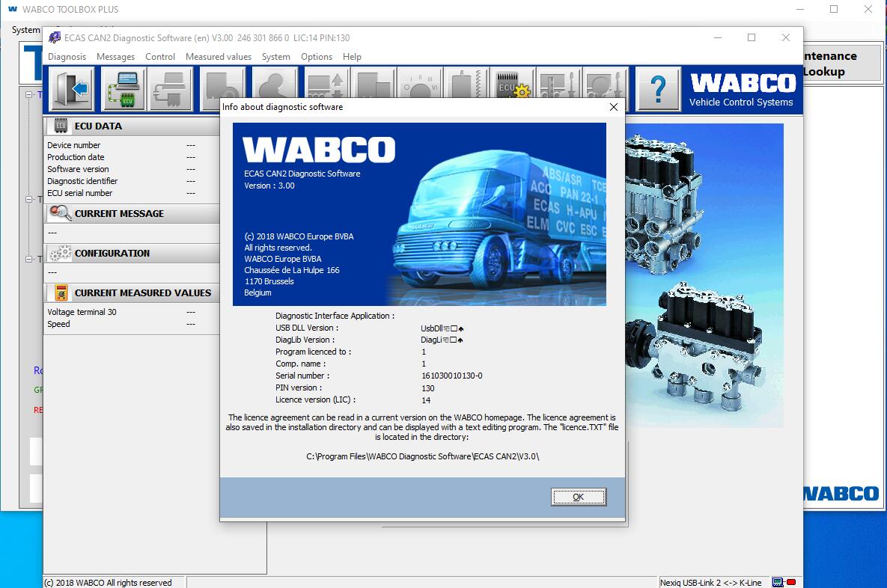
Task: Open the Measured values menu
Action: coord(219,57)
